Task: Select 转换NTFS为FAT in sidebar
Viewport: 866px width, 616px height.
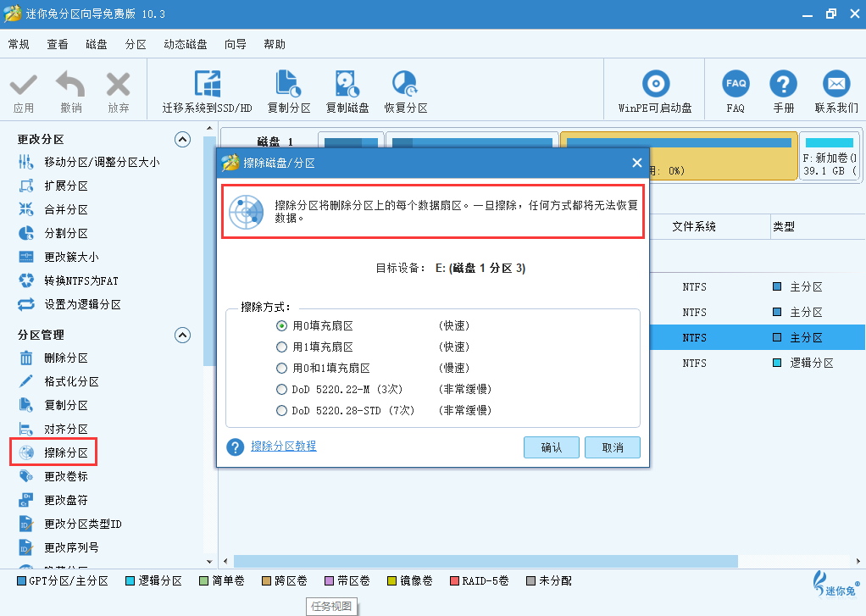Action: click(x=69, y=281)
